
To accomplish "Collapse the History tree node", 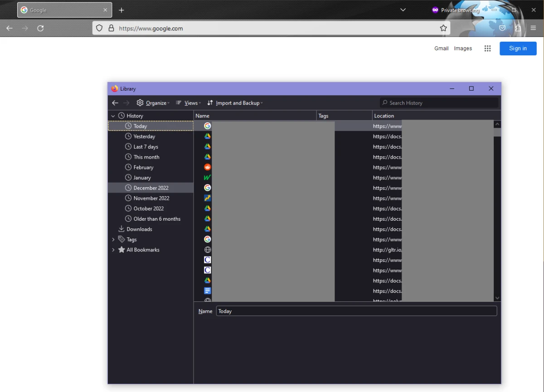I will [x=113, y=116].
